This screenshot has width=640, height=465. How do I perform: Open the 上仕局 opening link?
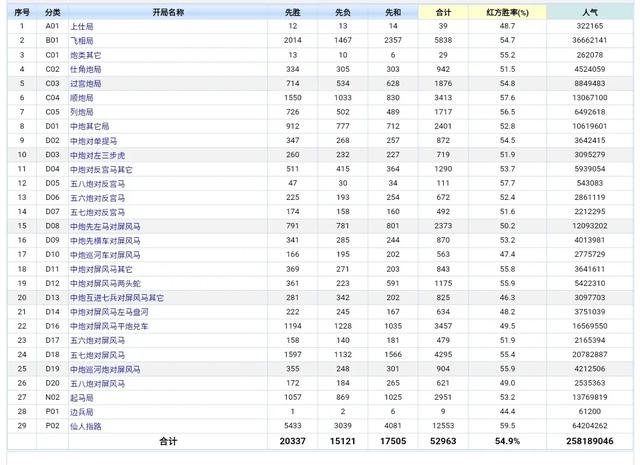pyautogui.click(x=82, y=27)
